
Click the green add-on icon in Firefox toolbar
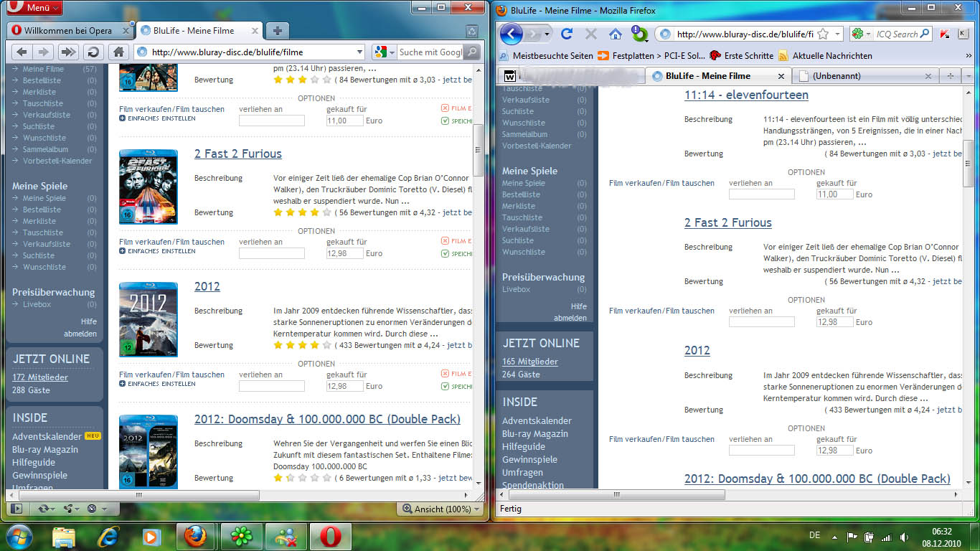[639, 34]
